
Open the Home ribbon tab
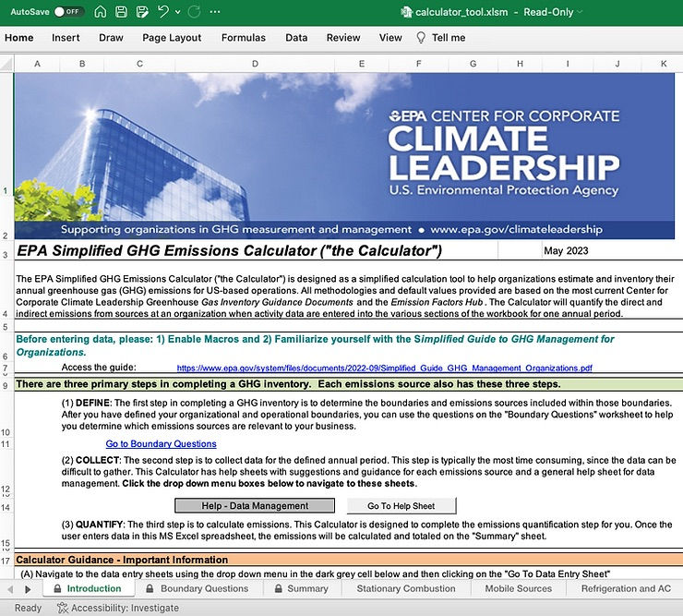[18, 38]
